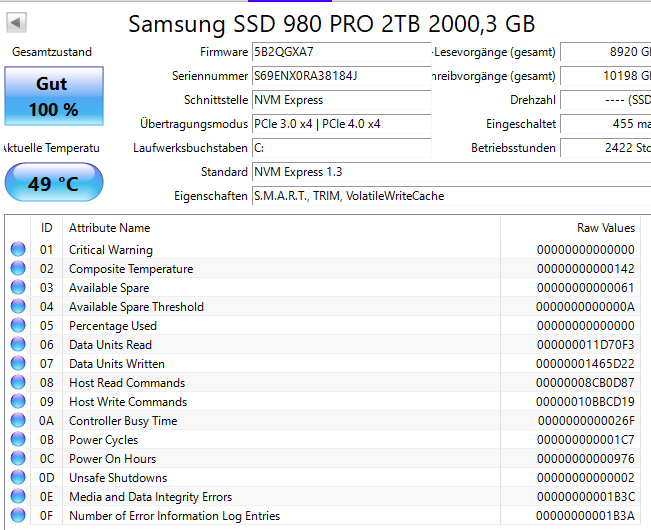Select the Media and Data Integrity Errors name
The image size is (651, 530).
(x=150, y=497)
